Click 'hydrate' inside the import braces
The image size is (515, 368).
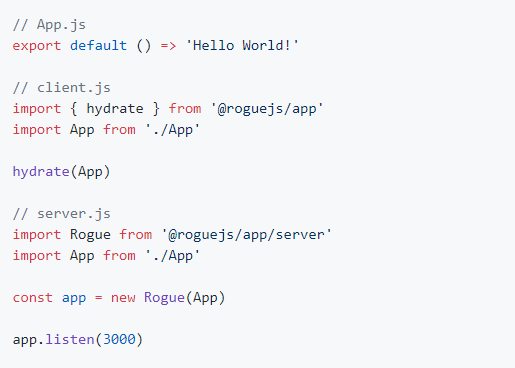[115, 109]
